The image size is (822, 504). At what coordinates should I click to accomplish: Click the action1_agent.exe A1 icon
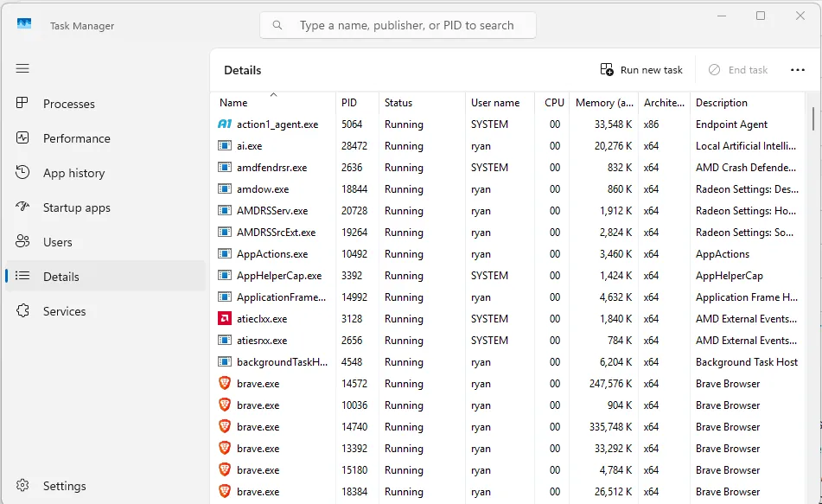pyautogui.click(x=225, y=124)
